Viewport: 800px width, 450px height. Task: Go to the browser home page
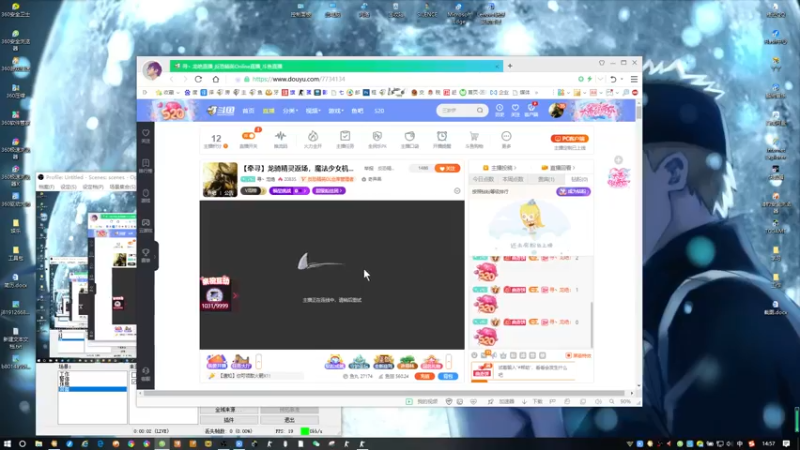pos(216,79)
